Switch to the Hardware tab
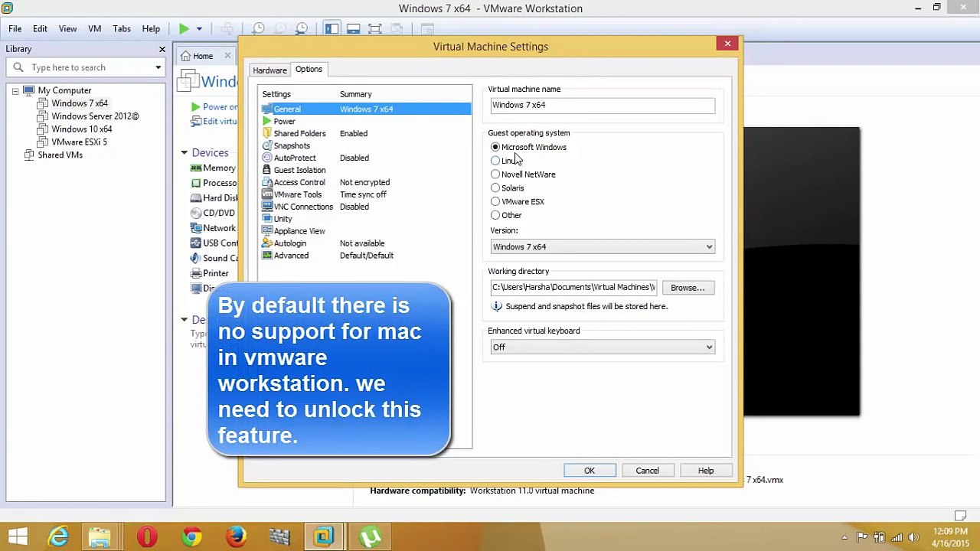The image size is (980, 551). 269,70
